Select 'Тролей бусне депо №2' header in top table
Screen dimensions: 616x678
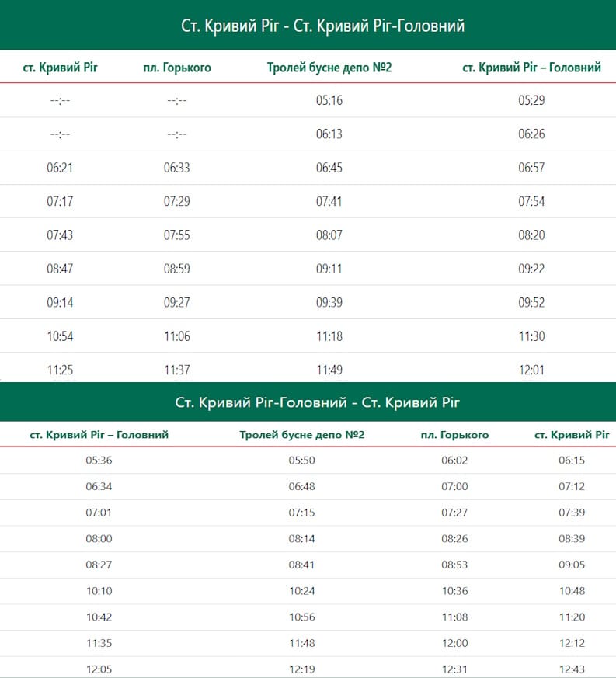coord(329,68)
